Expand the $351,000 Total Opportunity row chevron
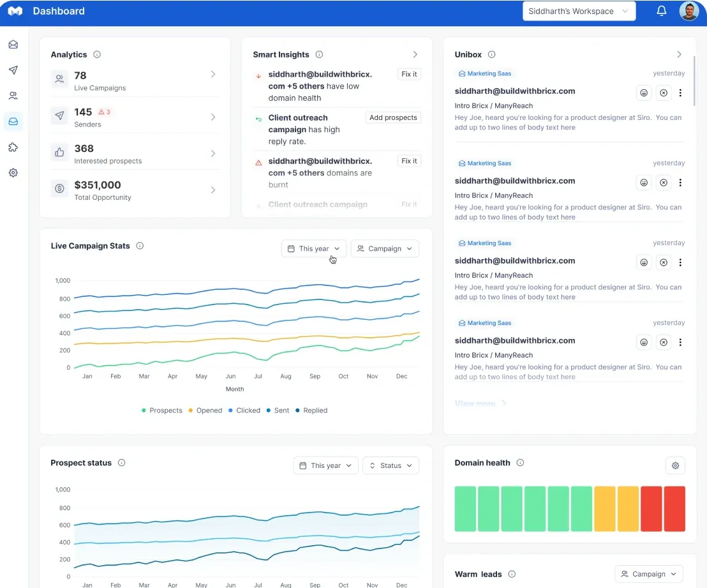The image size is (707, 588). coord(213,190)
